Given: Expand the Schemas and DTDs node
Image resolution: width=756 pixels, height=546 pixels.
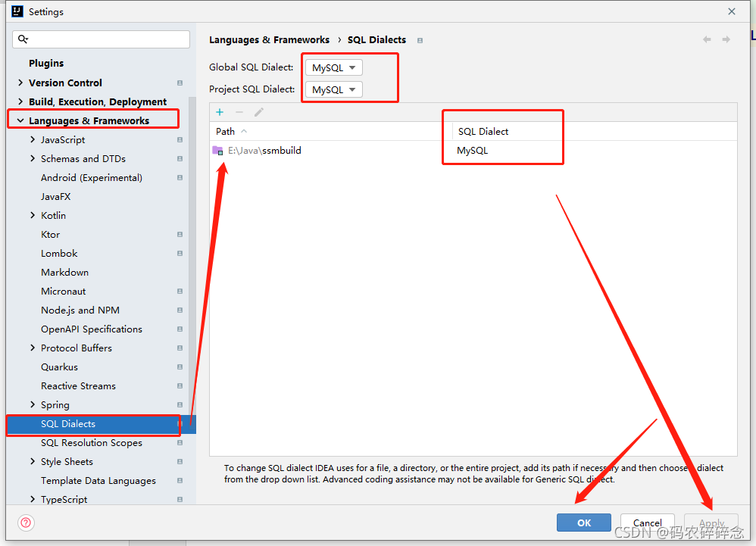Looking at the screenshot, I should point(33,158).
